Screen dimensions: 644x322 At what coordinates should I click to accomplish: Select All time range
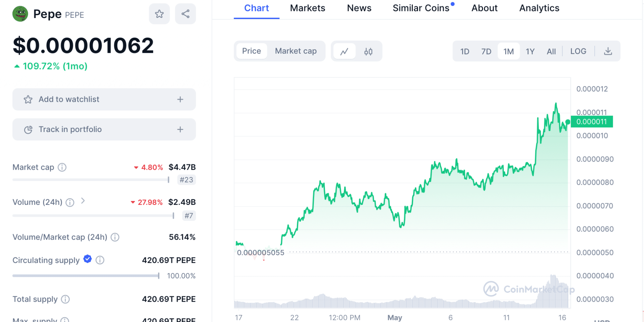pos(551,51)
